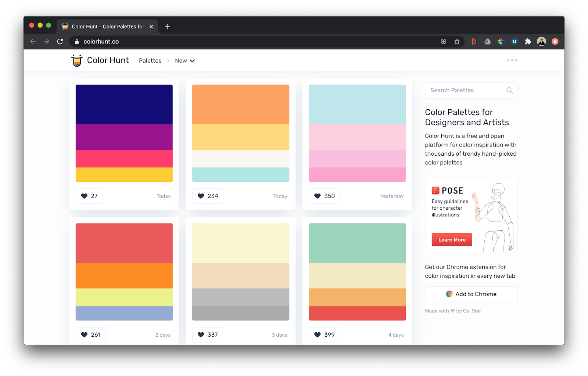Viewport: 588px width, 376px height.
Task: Open the blue shield U extension icon
Action: 514,42
